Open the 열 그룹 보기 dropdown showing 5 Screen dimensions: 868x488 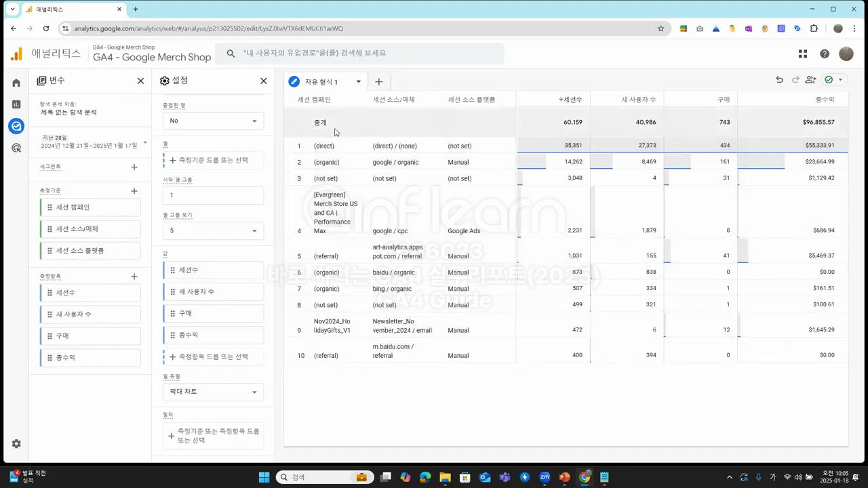click(213, 230)
